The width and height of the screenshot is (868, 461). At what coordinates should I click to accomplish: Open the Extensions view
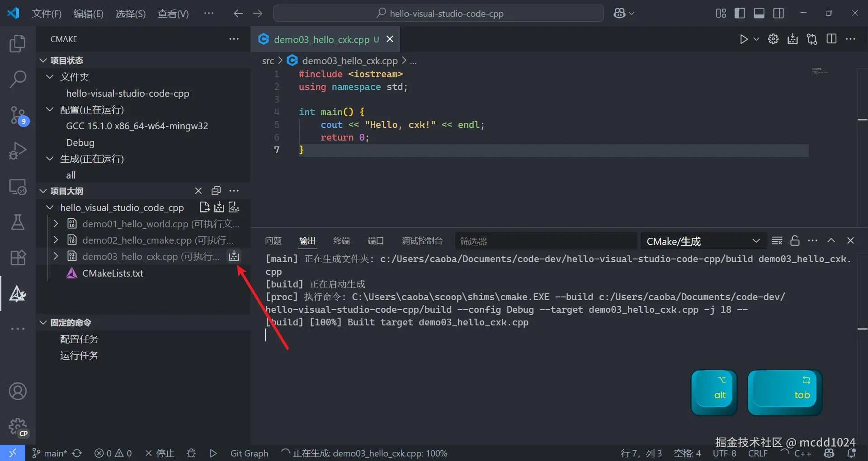(18, 258)
